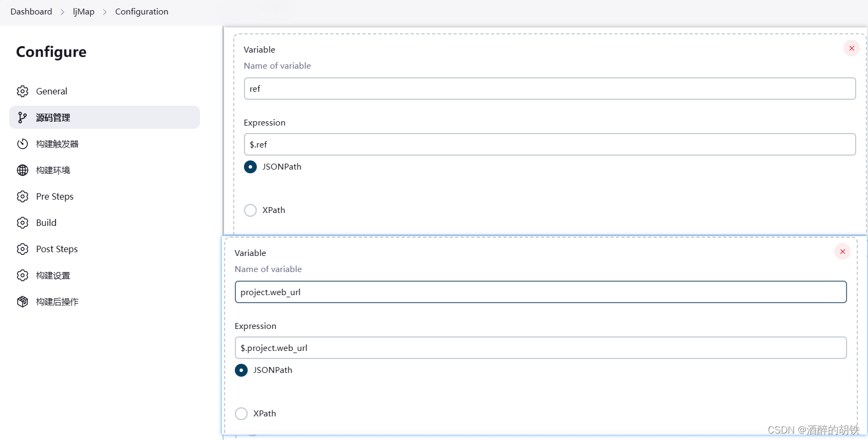
Task: Click the 构建触发器 clock icon
Action: [x=23, y=144]
